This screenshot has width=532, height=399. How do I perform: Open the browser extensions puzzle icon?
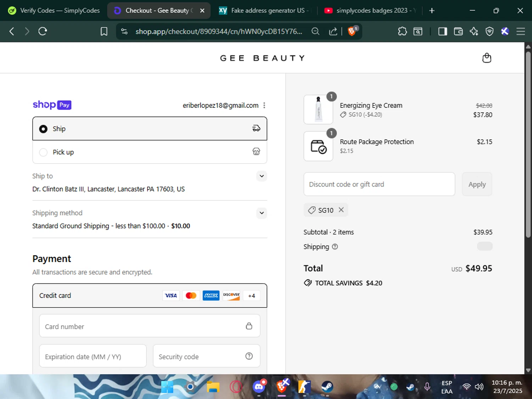coord(402,31)
